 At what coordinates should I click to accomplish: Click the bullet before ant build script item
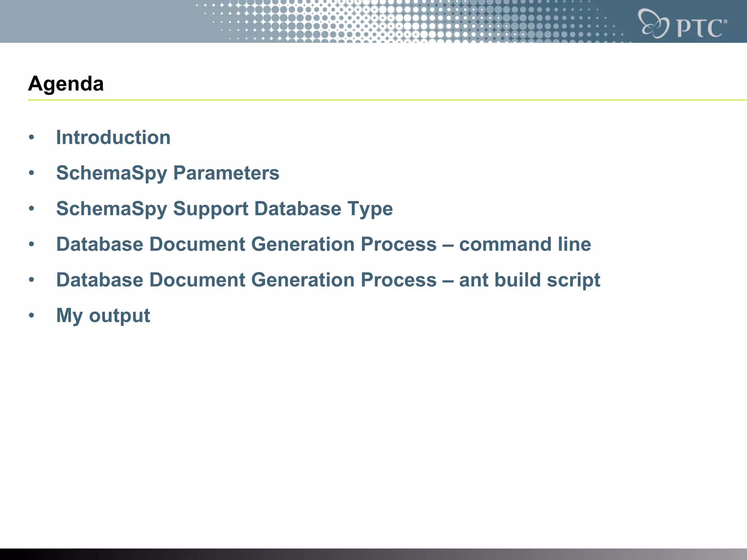coord(32,280)
